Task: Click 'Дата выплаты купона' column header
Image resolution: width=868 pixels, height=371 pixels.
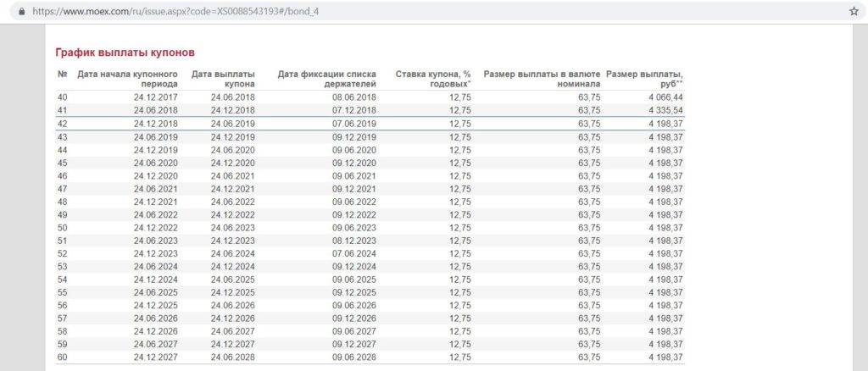Action: (x=223, y=79)
